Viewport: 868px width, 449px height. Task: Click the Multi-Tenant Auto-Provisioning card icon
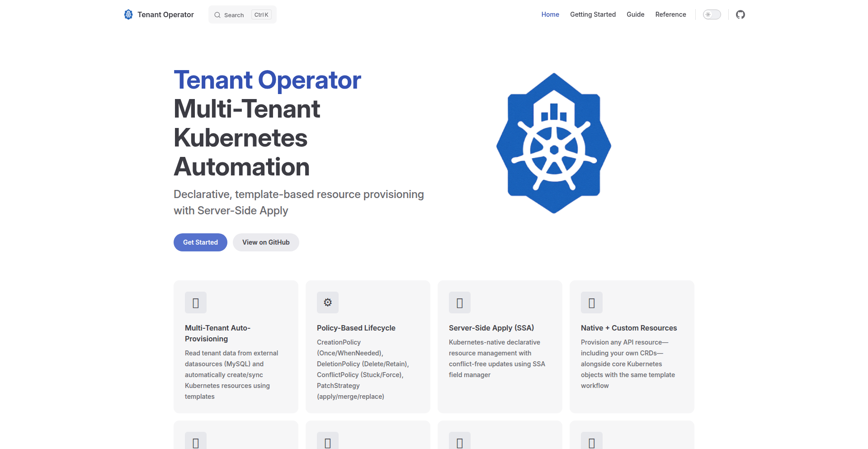[x=196, y=302]
